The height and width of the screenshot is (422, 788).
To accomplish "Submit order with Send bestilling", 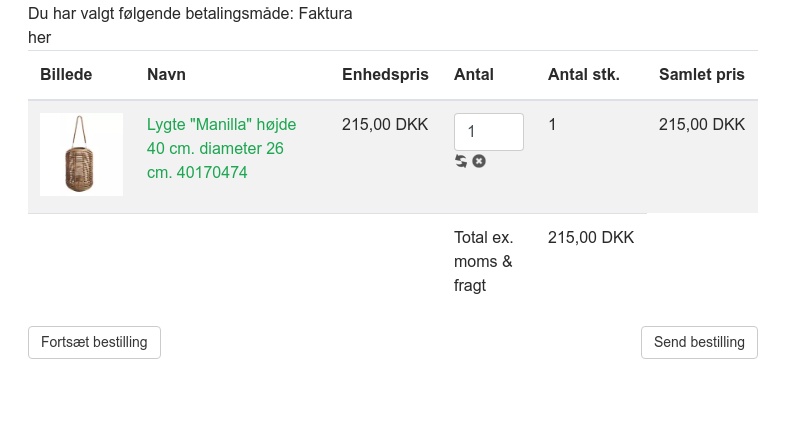I will coord(699,342).
